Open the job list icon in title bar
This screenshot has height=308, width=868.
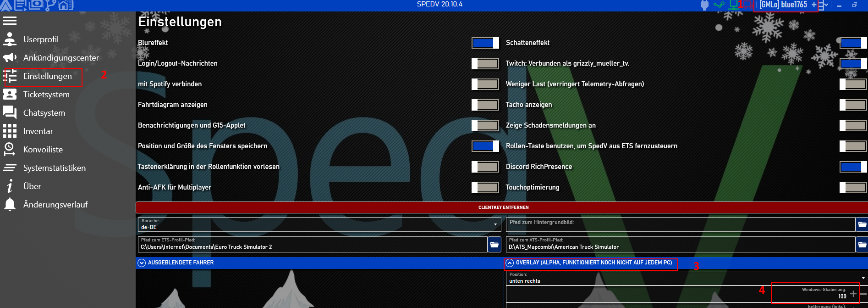(x=21, y=5)
